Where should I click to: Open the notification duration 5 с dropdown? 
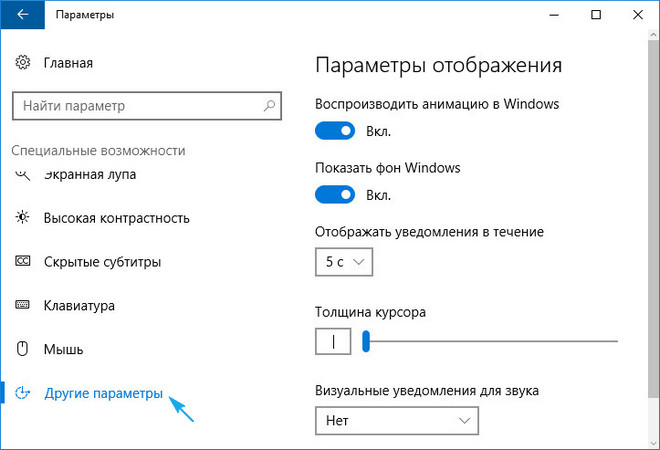[344, 262]
